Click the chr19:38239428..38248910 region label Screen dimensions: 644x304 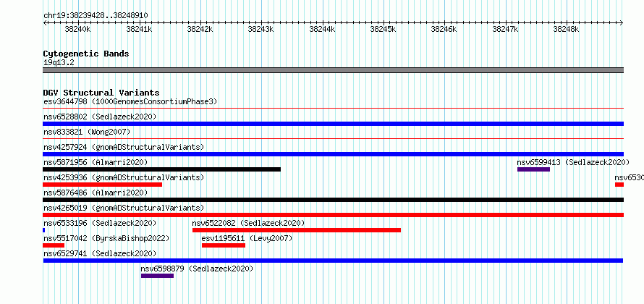[x=96, y=16]
